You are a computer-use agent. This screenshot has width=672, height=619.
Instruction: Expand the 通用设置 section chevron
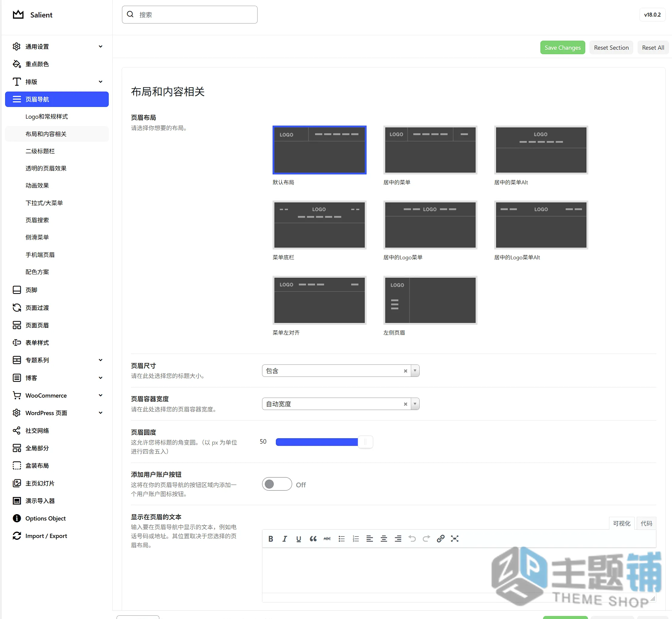coord(101,47)
